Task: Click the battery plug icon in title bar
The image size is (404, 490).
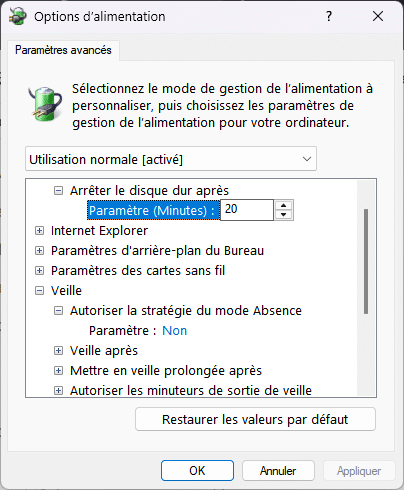Action: coord(17,16)
